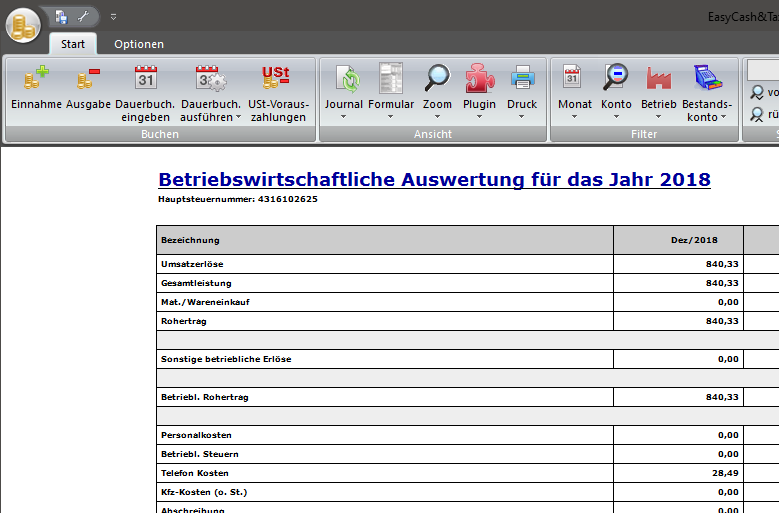Expand the Journal view dropdown
Viewport: 779px width, 513px height.
click(x=344, y=116)
